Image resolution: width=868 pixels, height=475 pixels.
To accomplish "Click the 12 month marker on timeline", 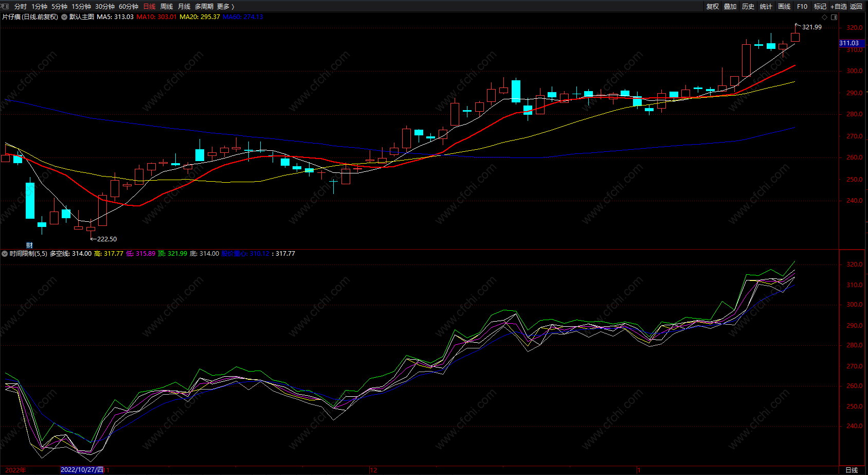I will (x=373, y=470).
